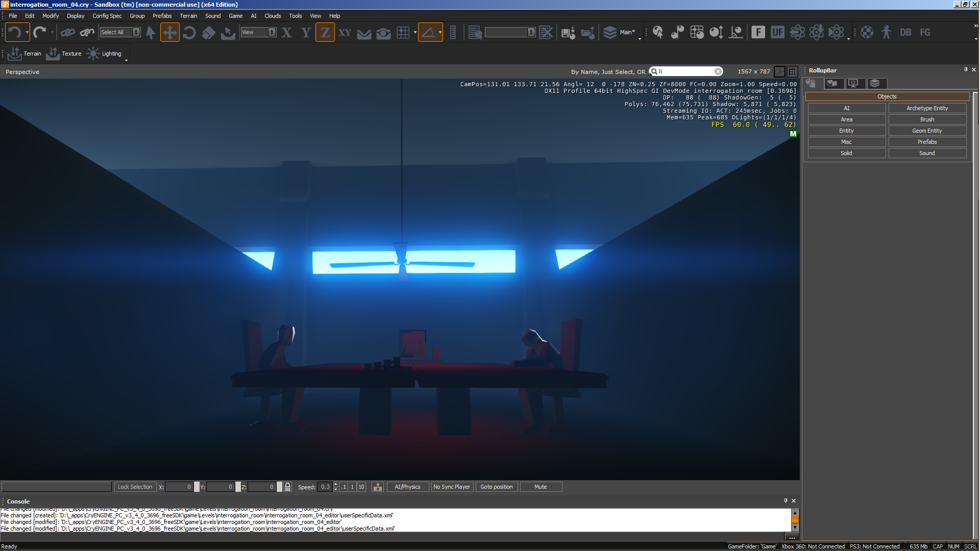The height and width of the screenshot is (551, 980).
Task: Open the DB database view icon
Action: coord(905,33)
